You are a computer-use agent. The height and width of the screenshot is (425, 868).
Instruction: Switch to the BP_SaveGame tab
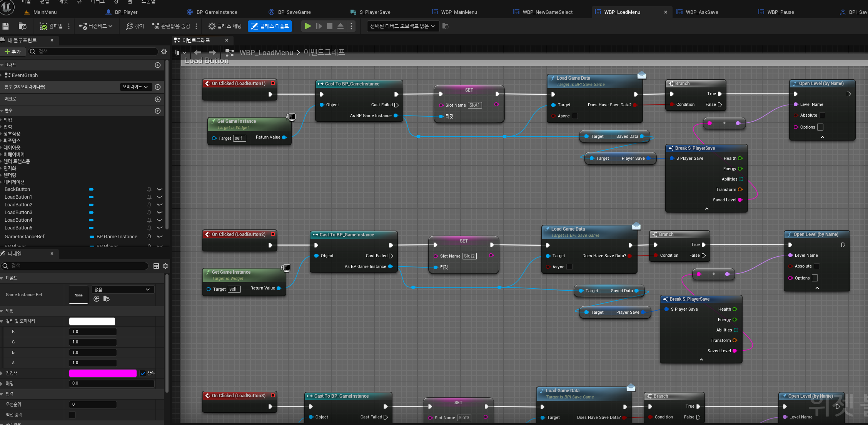[294, 12]
